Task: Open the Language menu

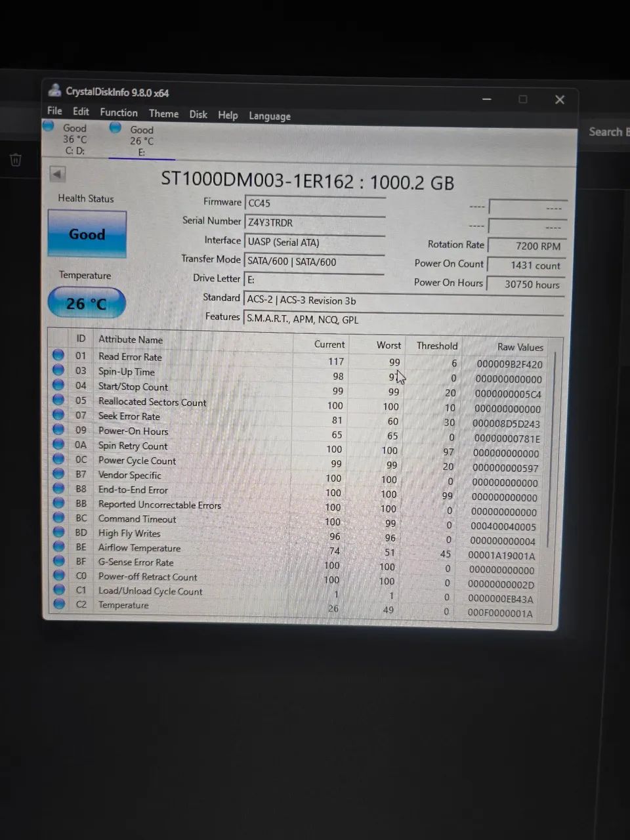Action: click(270, 116)
